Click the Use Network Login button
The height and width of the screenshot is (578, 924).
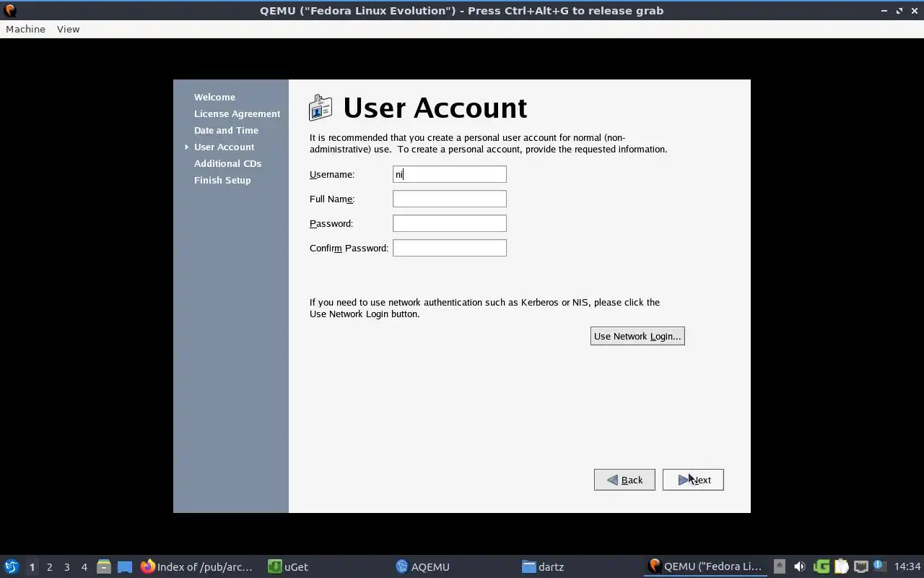tap(637, 336)
